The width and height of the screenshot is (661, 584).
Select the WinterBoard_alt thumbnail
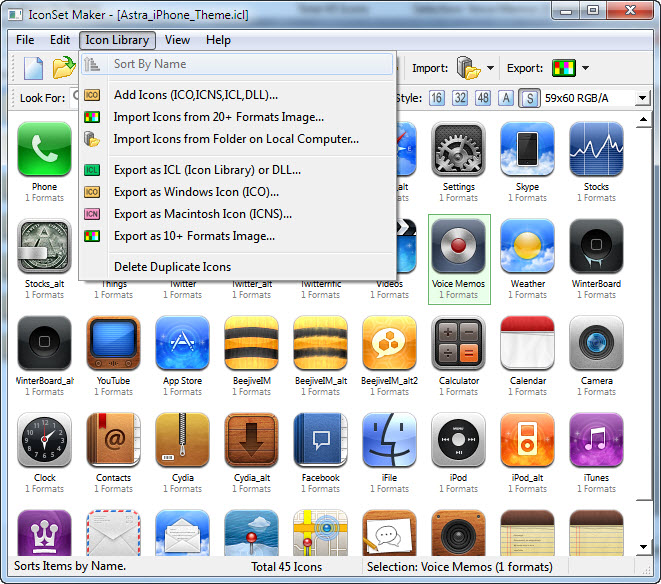click(x=44, y=342)
